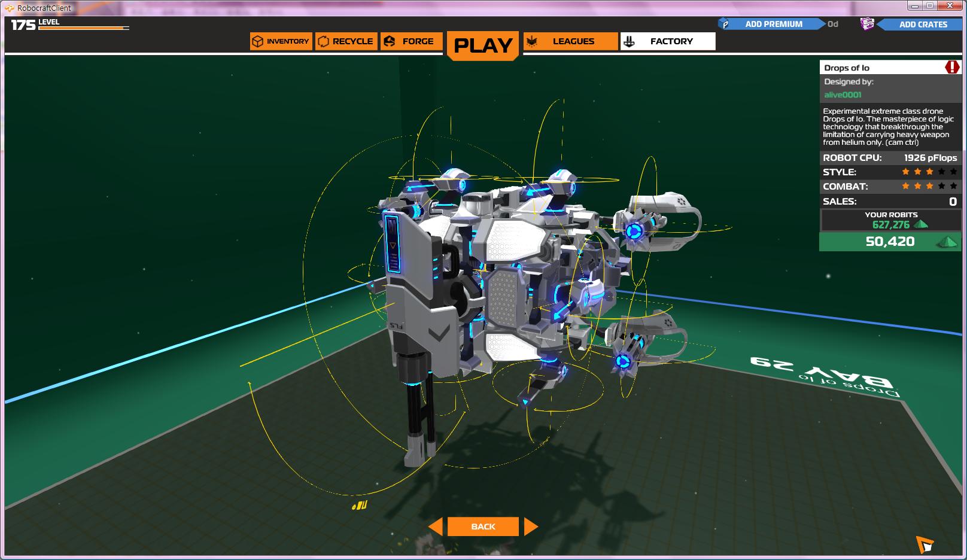Click the Inventory box icon

258,41
